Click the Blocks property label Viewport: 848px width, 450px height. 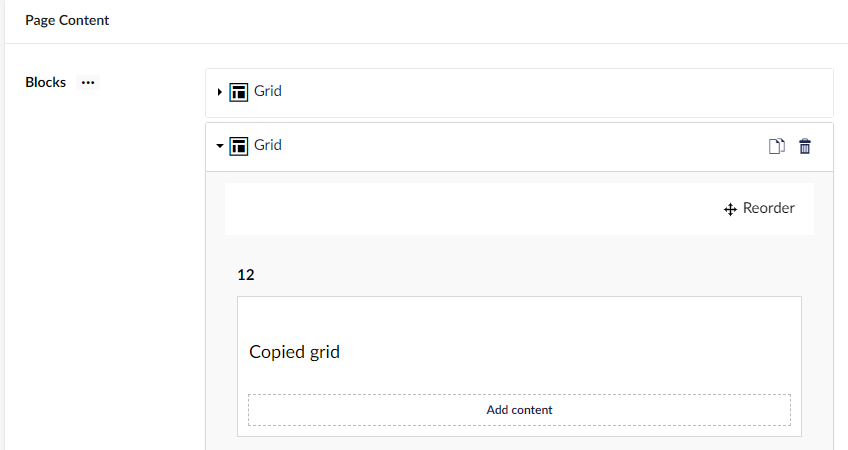coord(45,82)
